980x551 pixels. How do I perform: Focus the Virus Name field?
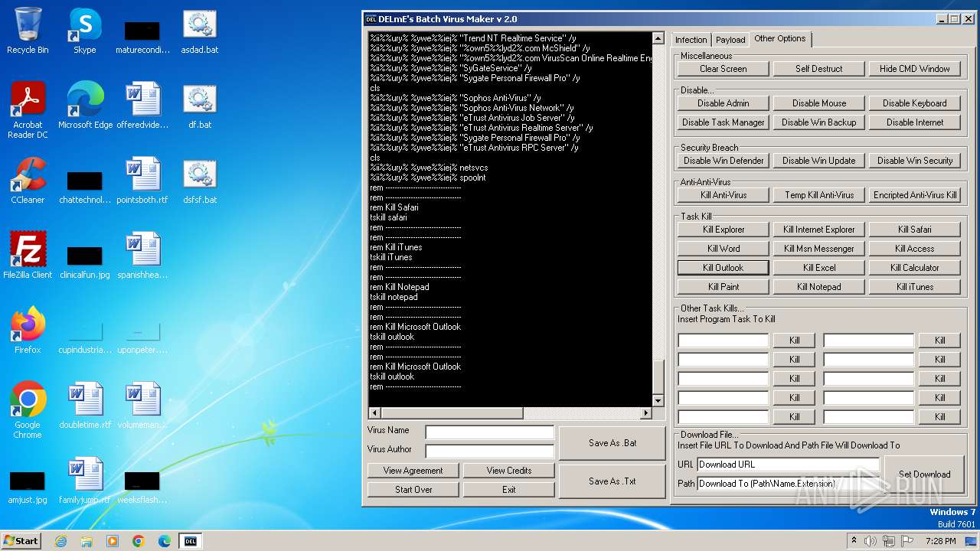coord(489,432)
